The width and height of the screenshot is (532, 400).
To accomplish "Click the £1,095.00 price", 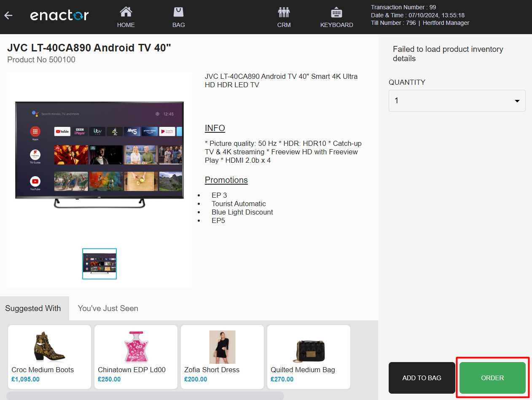I will pyautogui.click(x=25, y=379).
